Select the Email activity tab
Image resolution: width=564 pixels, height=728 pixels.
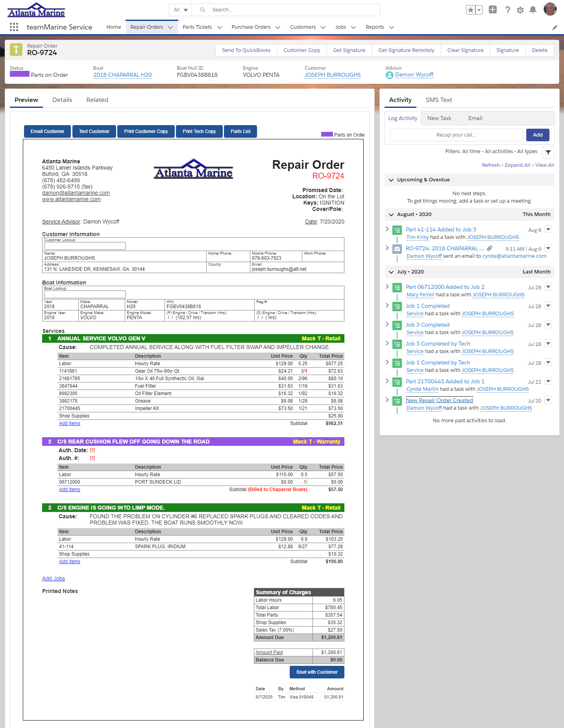click(x=475, y=118)
